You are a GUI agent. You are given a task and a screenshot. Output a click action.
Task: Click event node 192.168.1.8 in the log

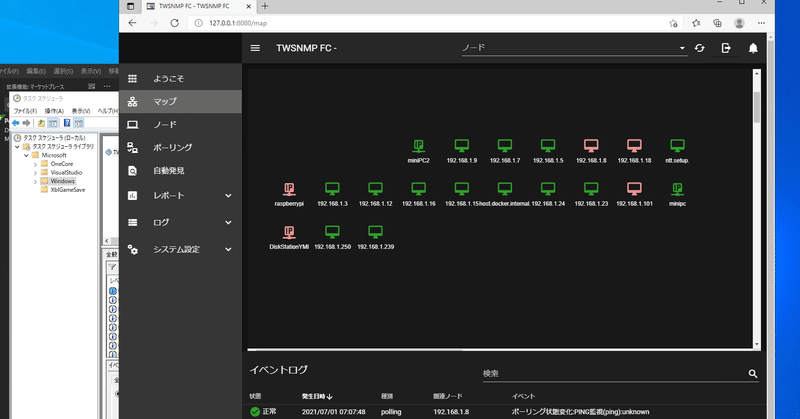coord(451,412)
